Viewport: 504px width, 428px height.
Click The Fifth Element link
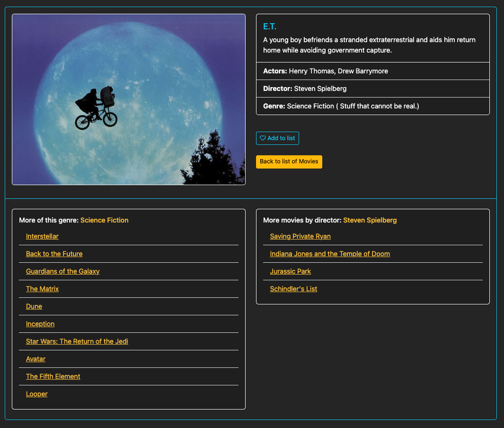click(53, 376)
